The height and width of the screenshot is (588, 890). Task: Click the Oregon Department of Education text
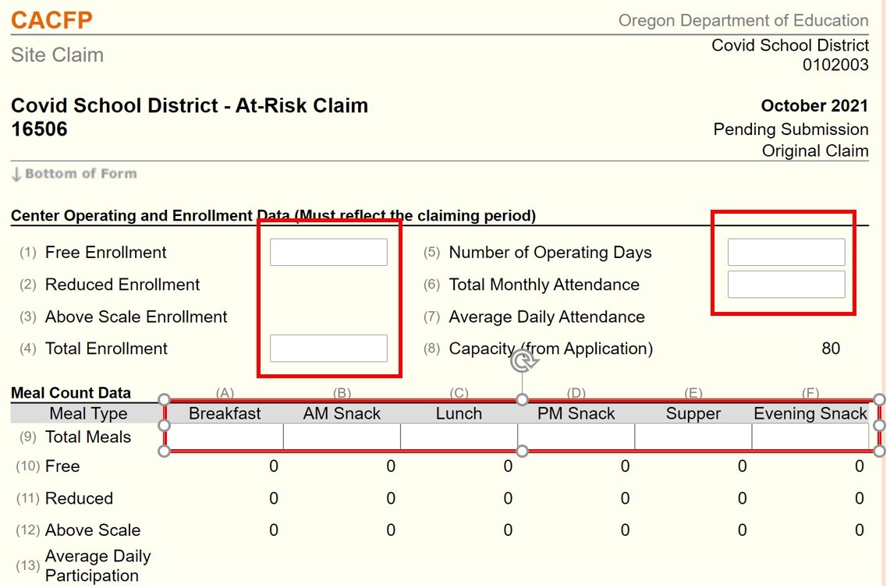click(743, 20)
